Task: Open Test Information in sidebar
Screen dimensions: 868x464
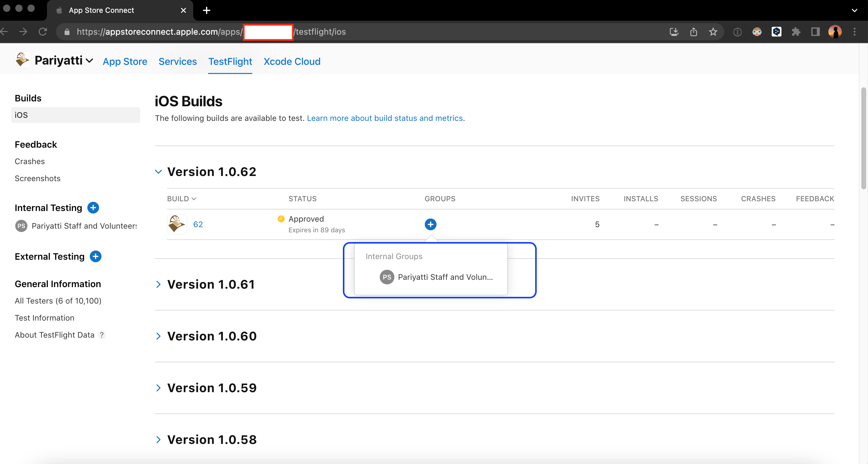Action: point(44,318)
